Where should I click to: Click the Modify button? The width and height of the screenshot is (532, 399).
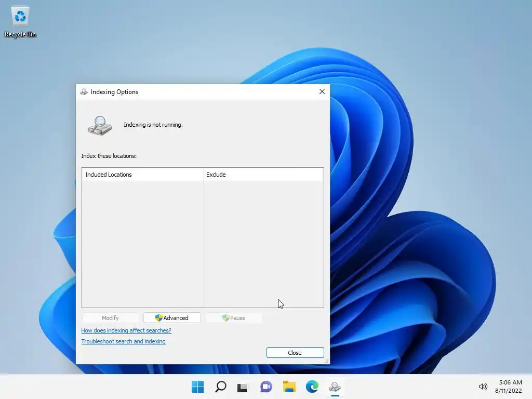[110, 318]
